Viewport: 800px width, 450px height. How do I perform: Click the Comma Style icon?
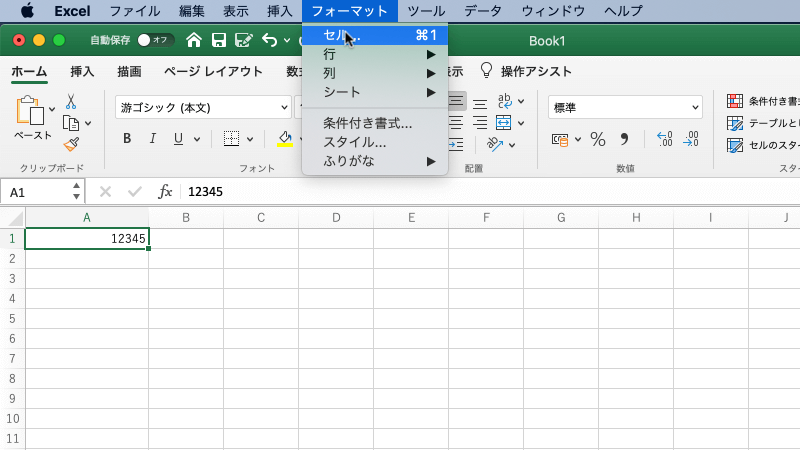(624, 139)
